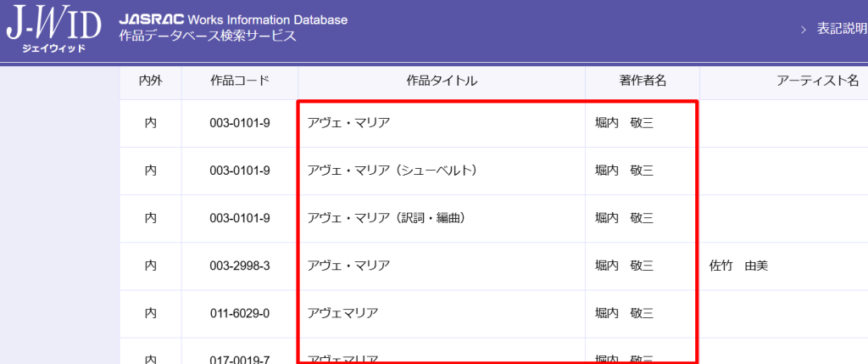Click the 著作者名 column header
This screenshot has width=868, height=364.
click(643, 81)
